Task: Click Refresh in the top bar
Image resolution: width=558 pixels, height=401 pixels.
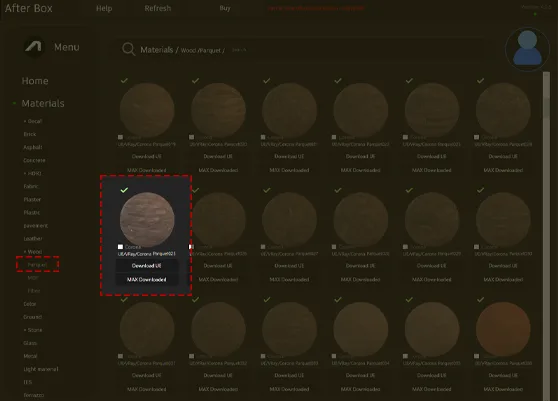Action: 158,8
